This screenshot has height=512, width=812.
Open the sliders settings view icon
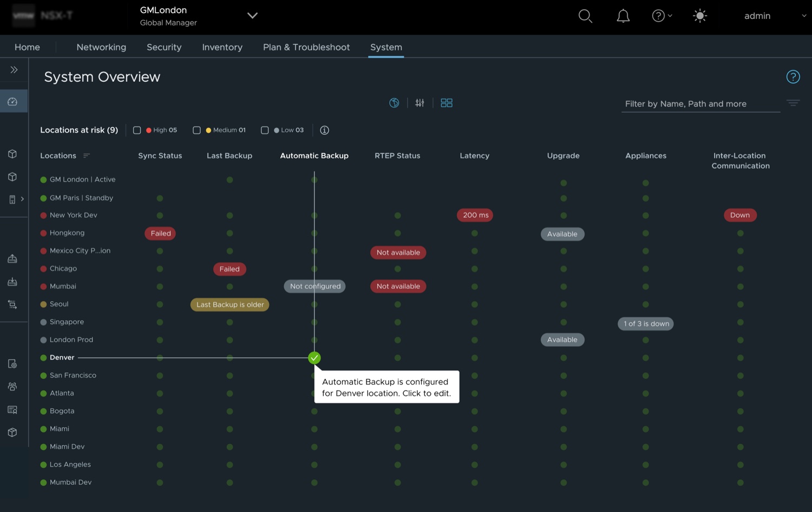pos(420,103)
